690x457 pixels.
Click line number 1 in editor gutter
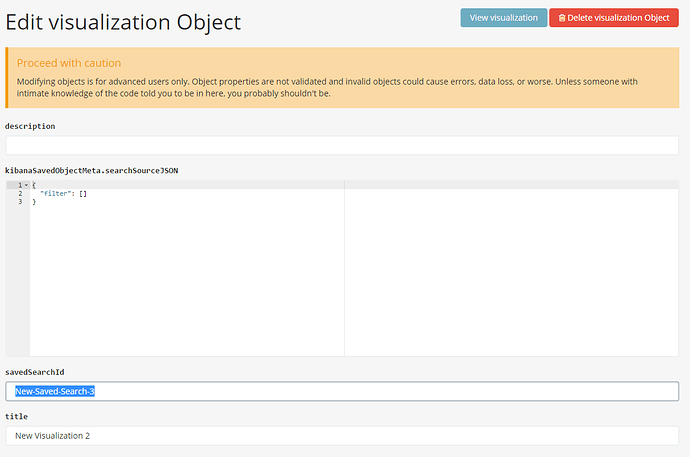18,185
